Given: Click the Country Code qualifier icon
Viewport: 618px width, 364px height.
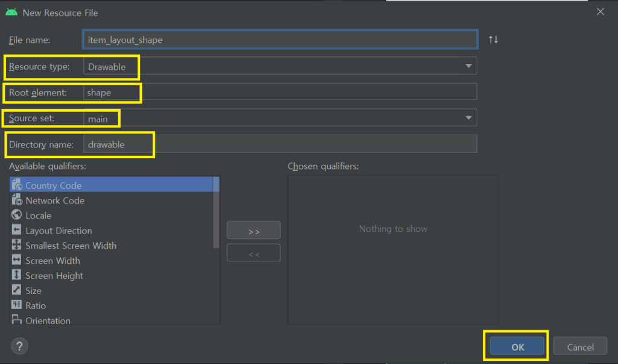Looking at the screenshot, I should 16,185.
